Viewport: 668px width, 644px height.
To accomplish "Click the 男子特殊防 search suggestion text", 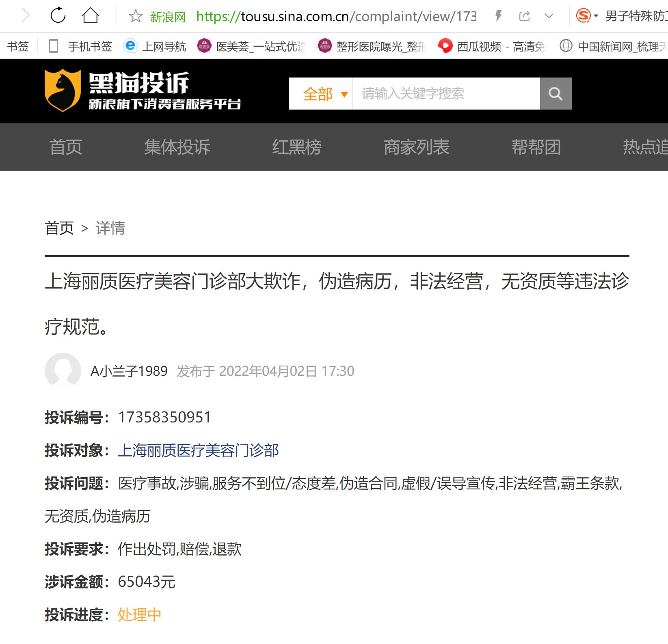I will click(x=636, y=16).
